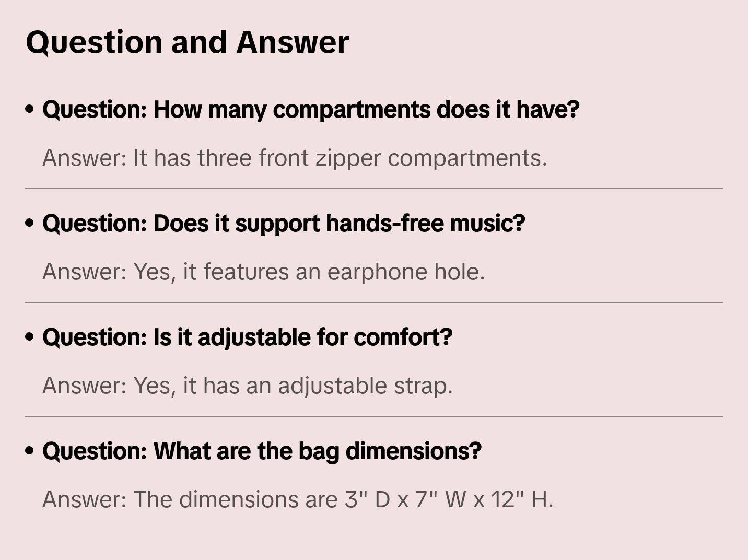The height and width of the screenshot is (560, 748).
Task: Click the divider below the adjustable strap answer
Action: click(x=374, y=416)
